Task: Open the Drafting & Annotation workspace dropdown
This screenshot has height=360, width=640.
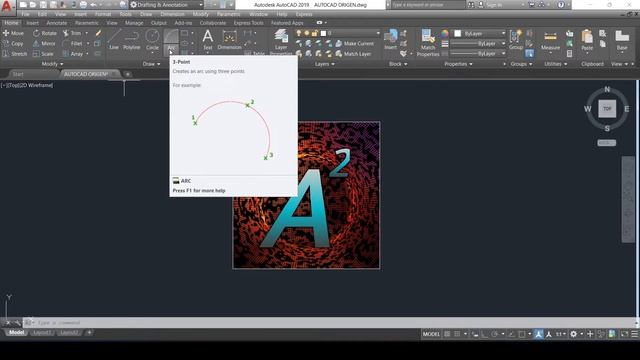Action: (167, 5)
